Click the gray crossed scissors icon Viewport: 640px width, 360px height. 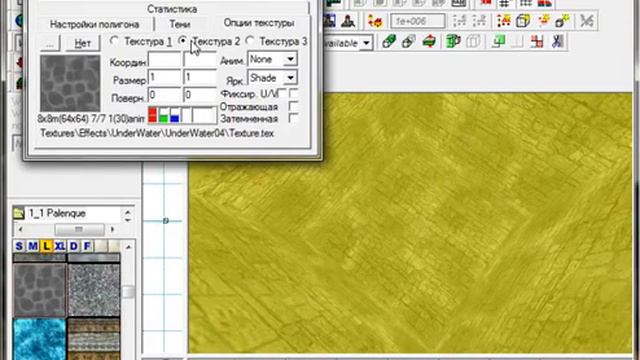(x=587, y=21)
